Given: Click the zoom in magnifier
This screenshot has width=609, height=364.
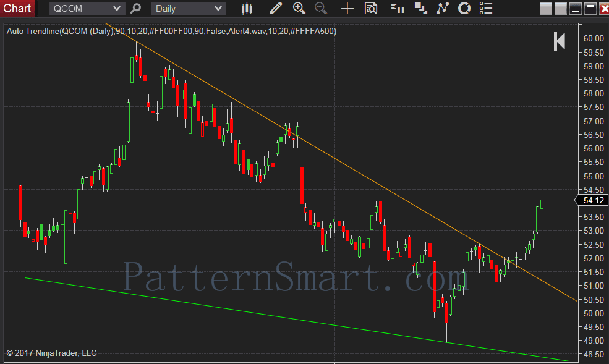Looking at the screenshot, I should [299, 8].
